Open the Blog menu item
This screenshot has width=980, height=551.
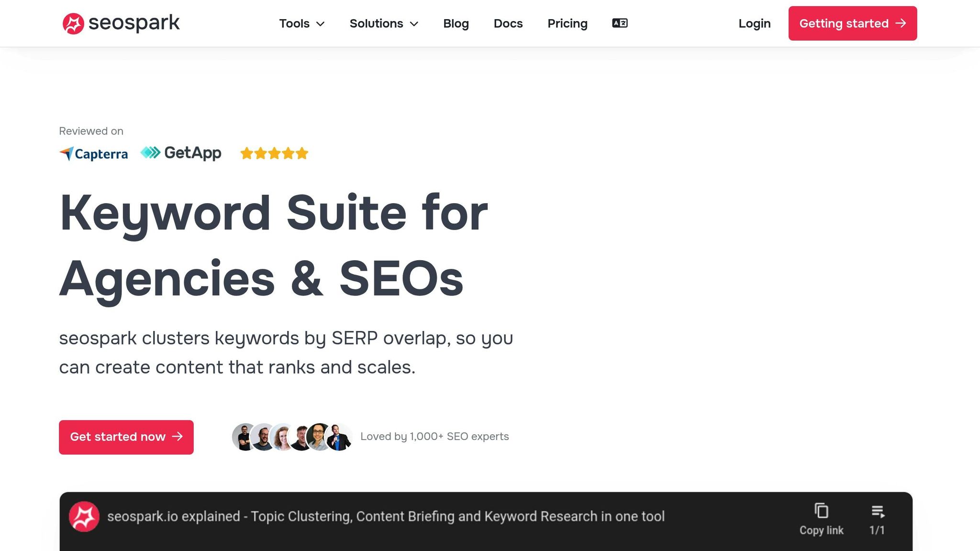tap(456, 23)
